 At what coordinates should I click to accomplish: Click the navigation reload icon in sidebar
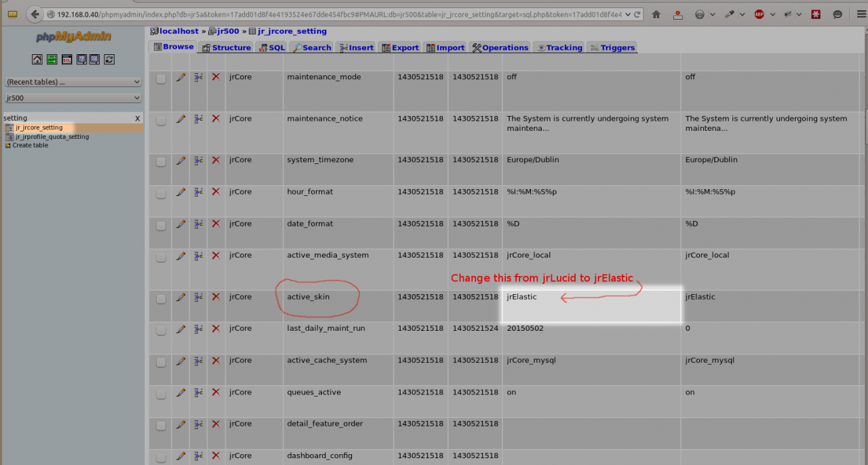tap(109, 60)
